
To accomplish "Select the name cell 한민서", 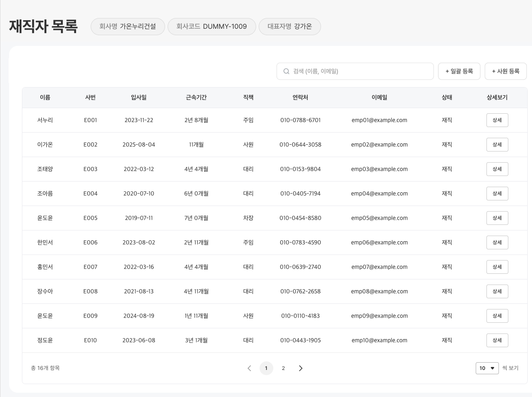I will tap(45, 242).
